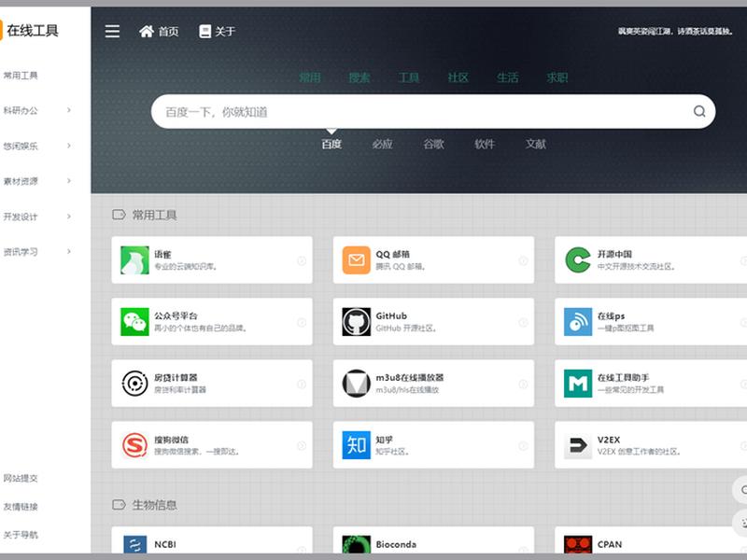Click the arrow icon on QQ 邮箱 card
This screenshot has width=747, height=560.
point(523,260)
